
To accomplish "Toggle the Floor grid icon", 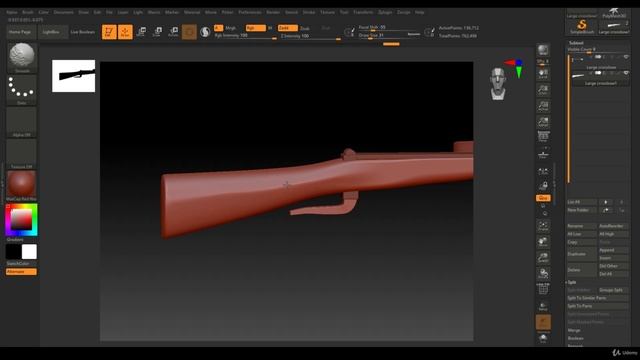I will click(543, 154).
